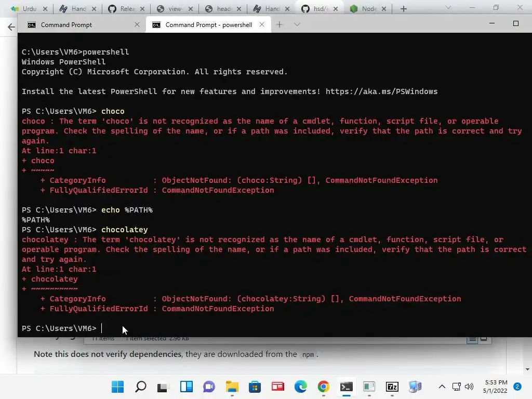Launch Teams Chat from taskbar
Viewport: 532px width, 399px height.
pos(209,387)
